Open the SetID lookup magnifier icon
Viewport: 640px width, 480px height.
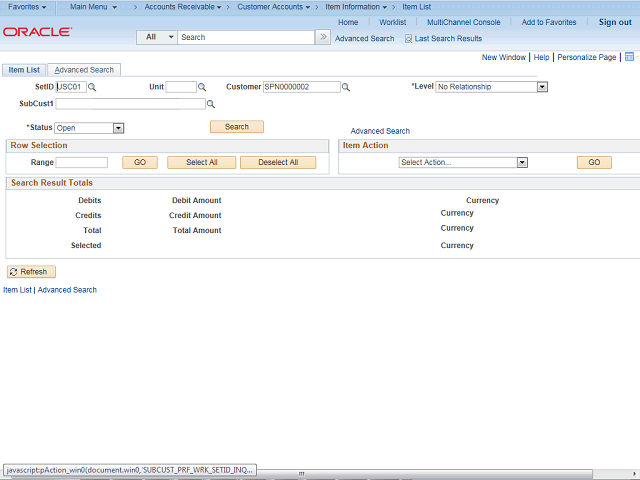pos(92,87)
